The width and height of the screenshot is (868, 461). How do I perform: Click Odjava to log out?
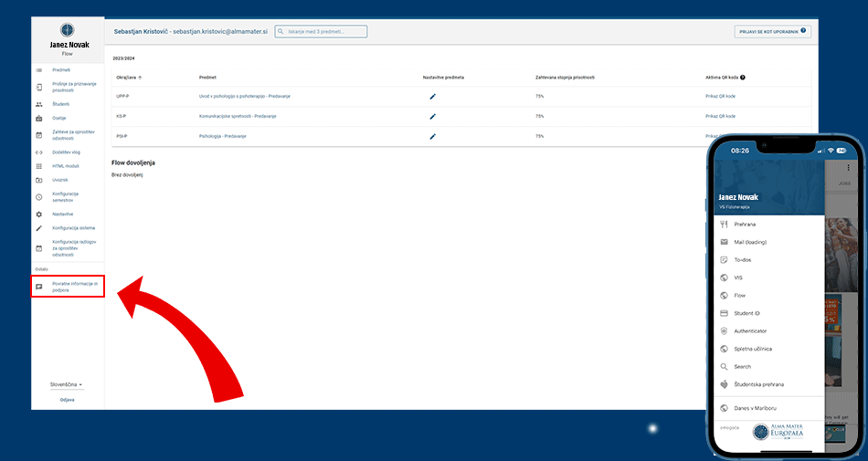67,400
